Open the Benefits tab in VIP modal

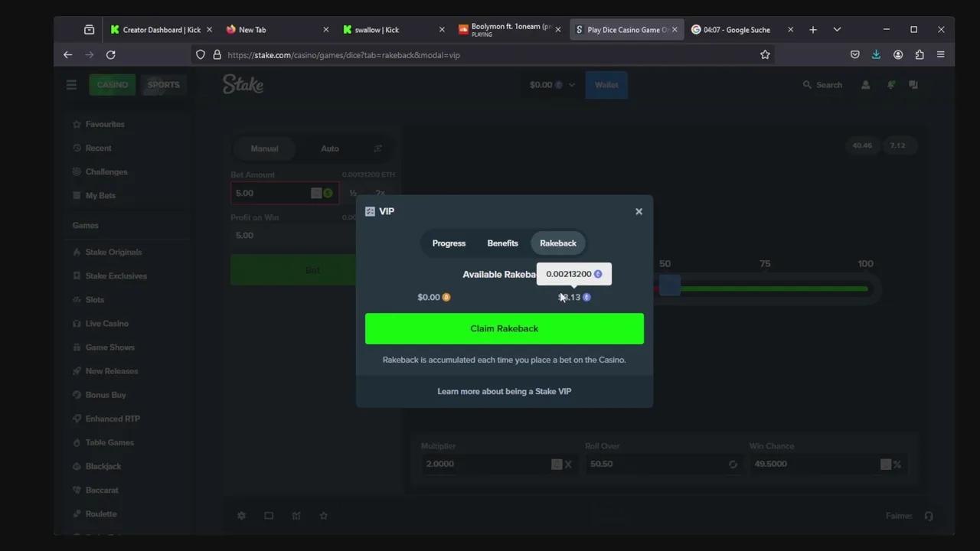(x=502, y=243)
